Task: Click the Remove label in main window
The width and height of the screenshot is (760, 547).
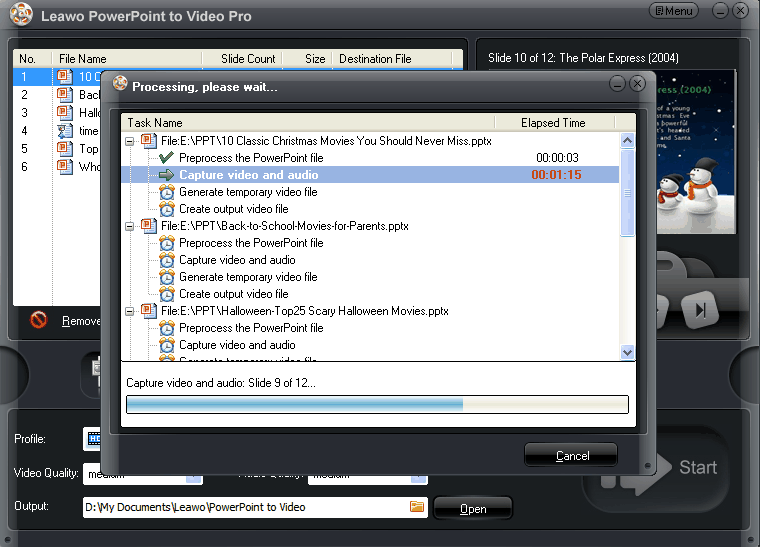Action: click(81, 321)
